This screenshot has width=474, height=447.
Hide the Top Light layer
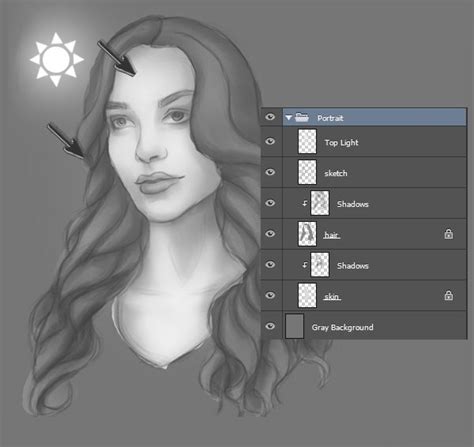(270, 141)
